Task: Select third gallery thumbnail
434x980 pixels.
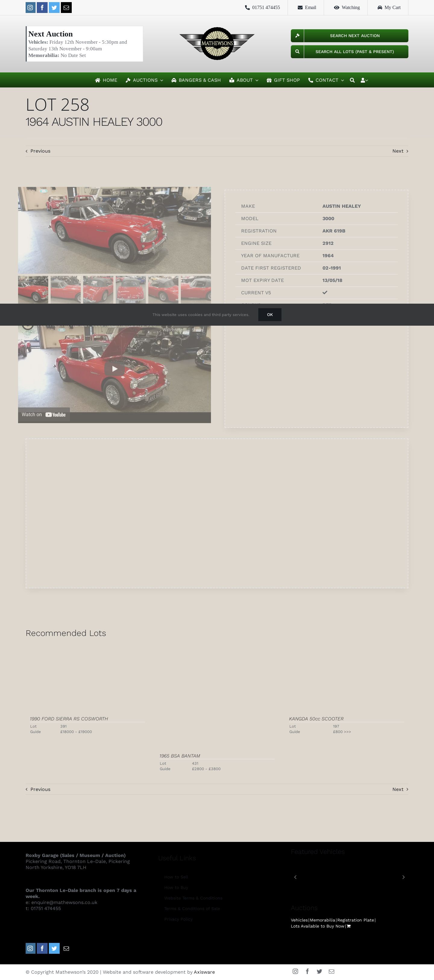Action: 98,289
